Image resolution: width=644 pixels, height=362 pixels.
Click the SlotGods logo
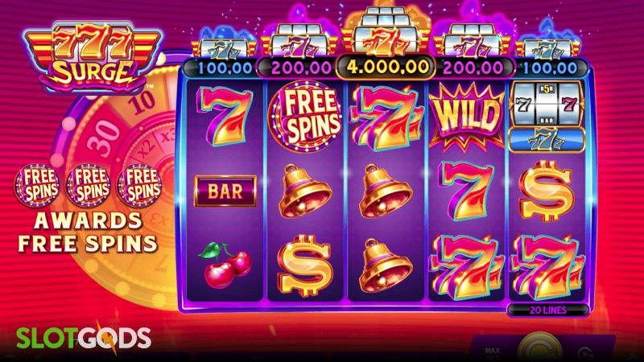[x=84, y=338]
